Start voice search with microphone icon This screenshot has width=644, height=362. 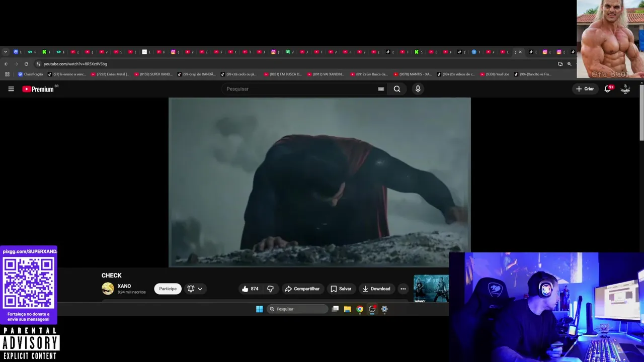point(418,89)
